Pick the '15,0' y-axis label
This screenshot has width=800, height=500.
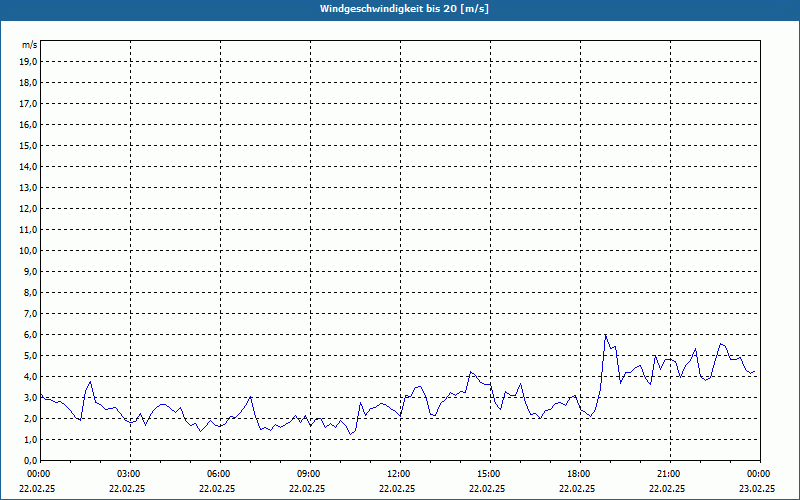tap(28, 145)
